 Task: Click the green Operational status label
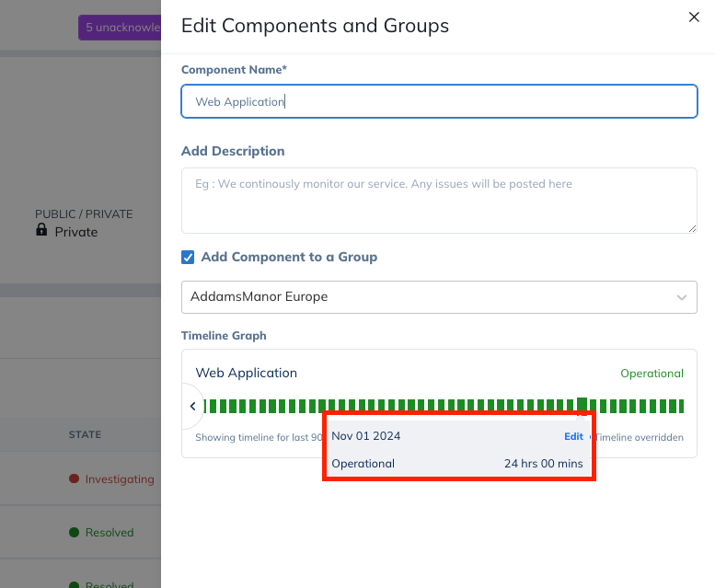652,374
